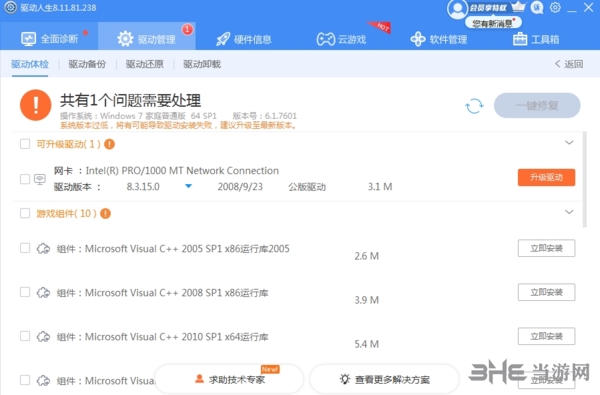Click the 您有新消息 notification bubble
This screenshot has width=600, height=395.
point(493,23)
